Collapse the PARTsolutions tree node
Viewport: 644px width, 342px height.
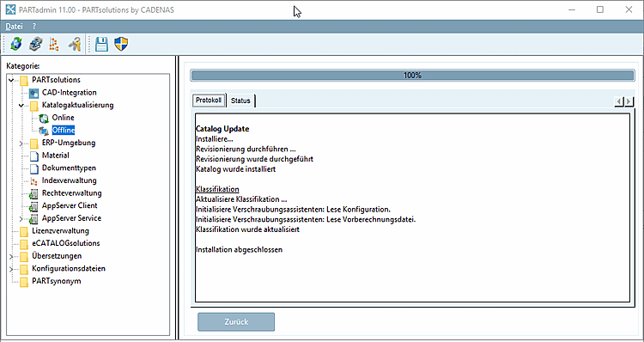coord(11,80)
